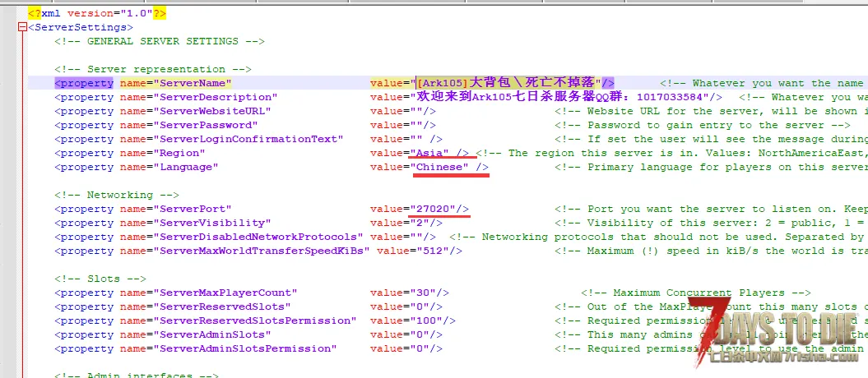The width and height of the screenshot is (868, 378).
Task: Select the GENERAL SERVER SETTINGS comment
Action: 160,41
